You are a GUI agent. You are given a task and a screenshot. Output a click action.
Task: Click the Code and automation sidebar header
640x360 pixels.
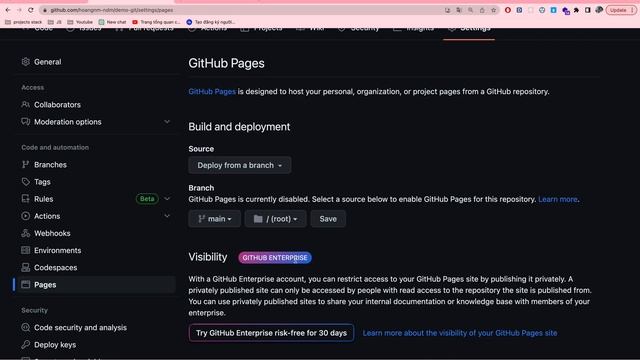tap(55, 147)
